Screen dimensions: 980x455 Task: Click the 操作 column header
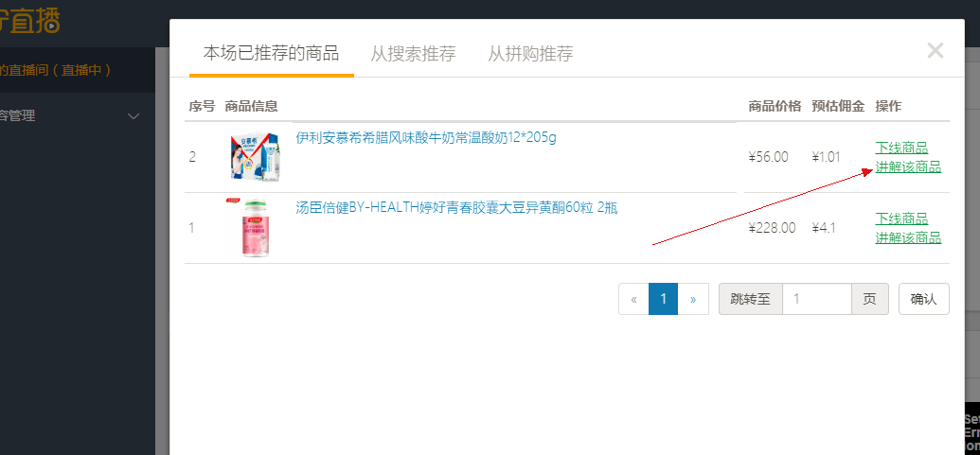888,106
